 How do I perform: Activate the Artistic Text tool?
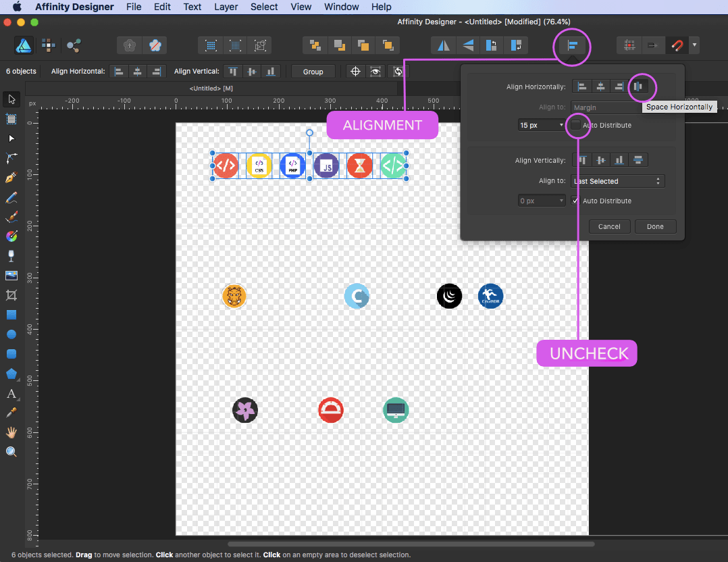(11, 394)
